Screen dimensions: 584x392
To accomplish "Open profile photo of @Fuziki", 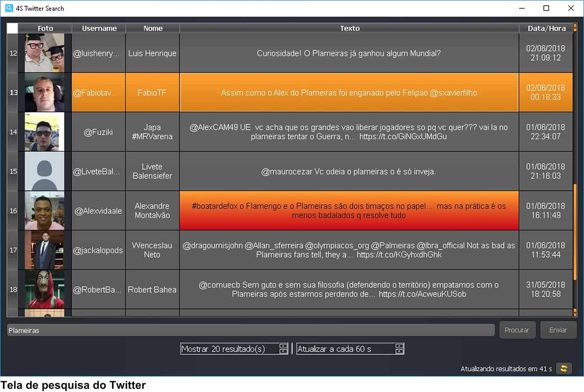I will (x=44, y=132).
